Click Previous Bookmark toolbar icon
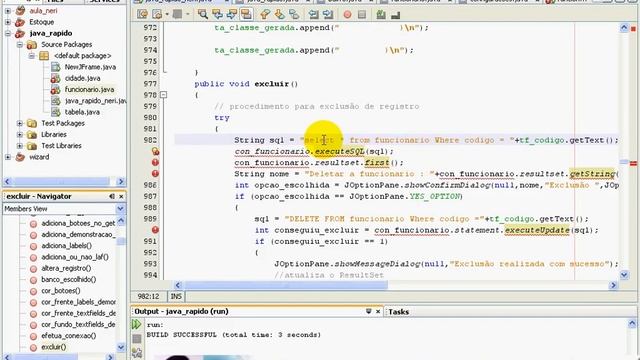The width and height of the screenshot is (640, 360). pyautogui.click(x=265, y=15)
